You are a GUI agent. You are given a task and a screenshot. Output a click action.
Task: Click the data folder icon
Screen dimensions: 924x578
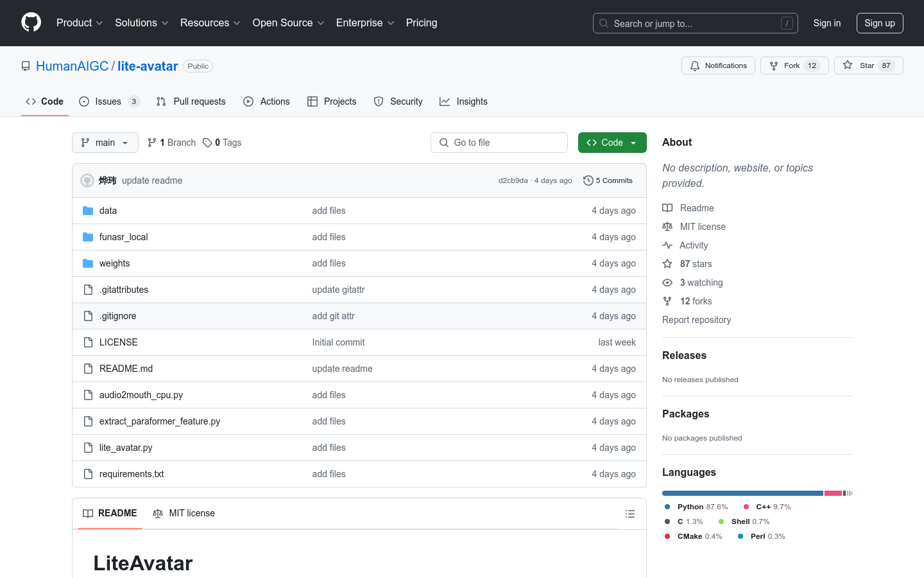88,211
